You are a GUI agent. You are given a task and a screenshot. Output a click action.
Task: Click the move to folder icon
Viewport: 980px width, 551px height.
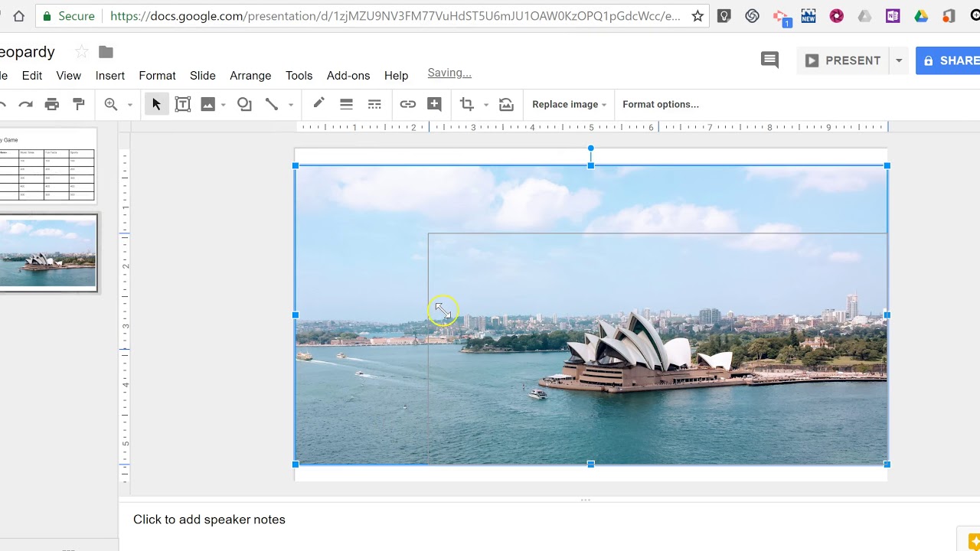(106, 52)
